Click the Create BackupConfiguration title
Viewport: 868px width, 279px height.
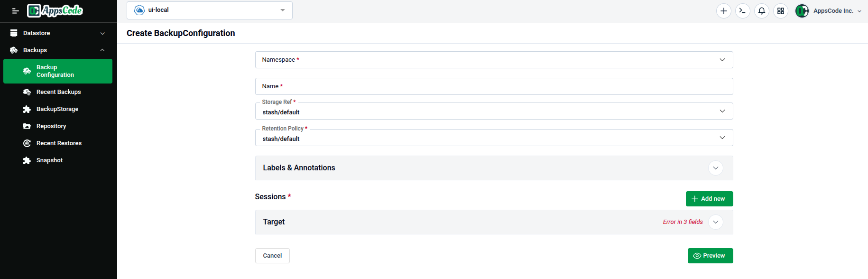[x=181, y=33]
